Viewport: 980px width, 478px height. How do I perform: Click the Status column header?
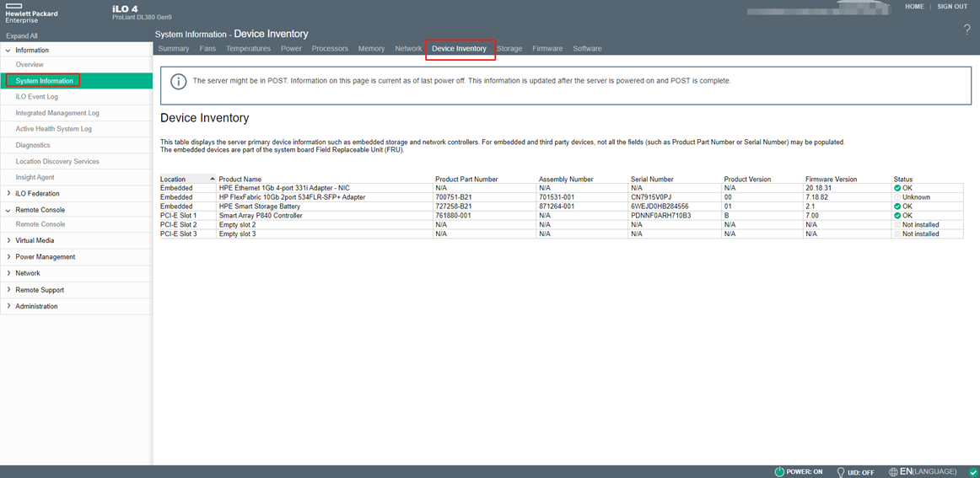point(903,180)
